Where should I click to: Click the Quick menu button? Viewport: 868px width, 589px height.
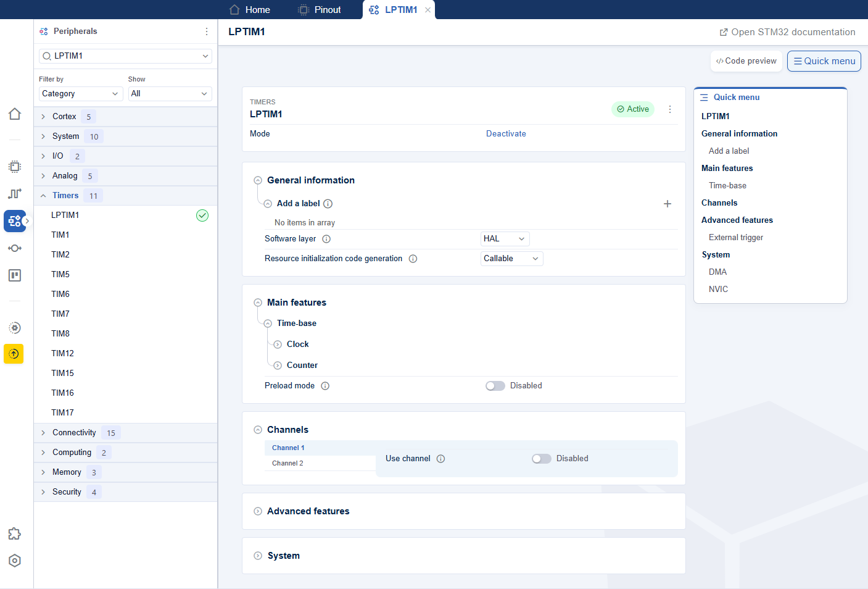(824, 61)
